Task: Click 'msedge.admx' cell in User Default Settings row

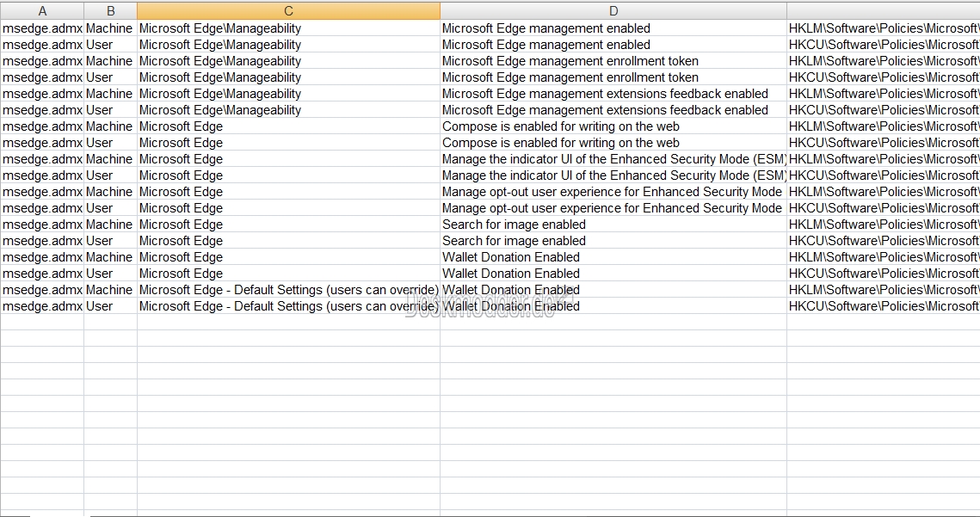Action: click(42, 305)
